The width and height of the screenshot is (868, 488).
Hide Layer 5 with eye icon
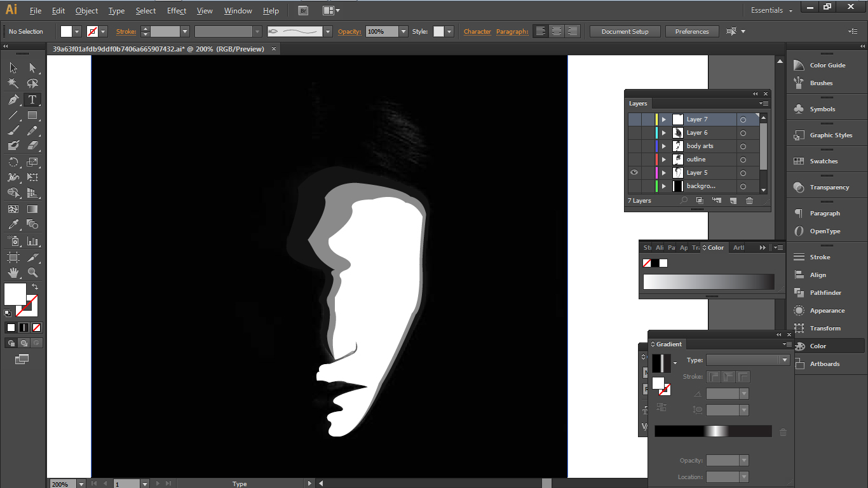[x=635, y=173]
